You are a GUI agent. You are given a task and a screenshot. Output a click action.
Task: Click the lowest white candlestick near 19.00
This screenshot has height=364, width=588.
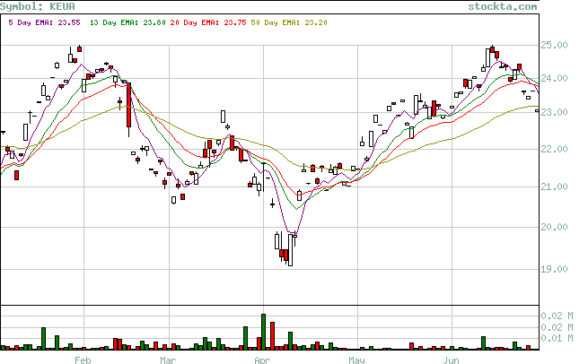(290, 250)
